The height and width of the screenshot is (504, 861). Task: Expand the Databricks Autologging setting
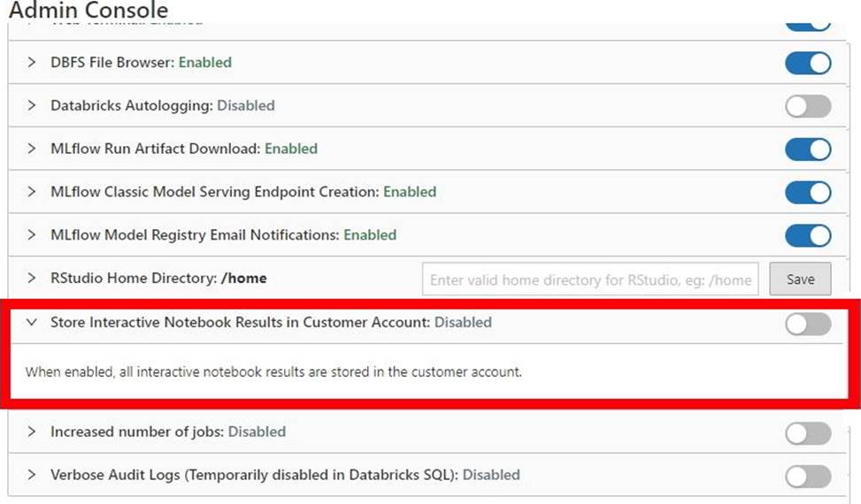tap(32, 106)
